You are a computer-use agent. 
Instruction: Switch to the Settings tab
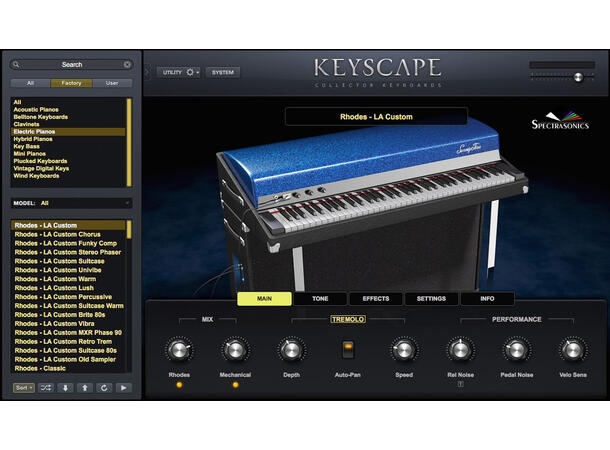(431, 299)
